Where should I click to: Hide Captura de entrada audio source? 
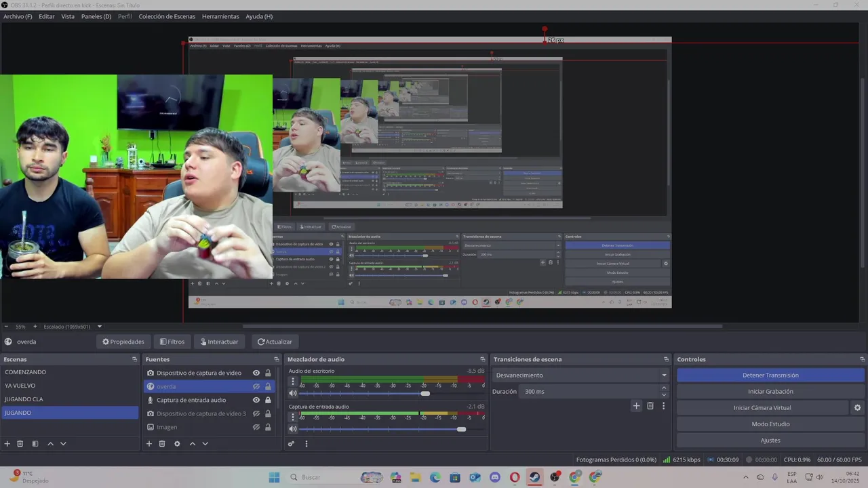(x=256, y=400)
